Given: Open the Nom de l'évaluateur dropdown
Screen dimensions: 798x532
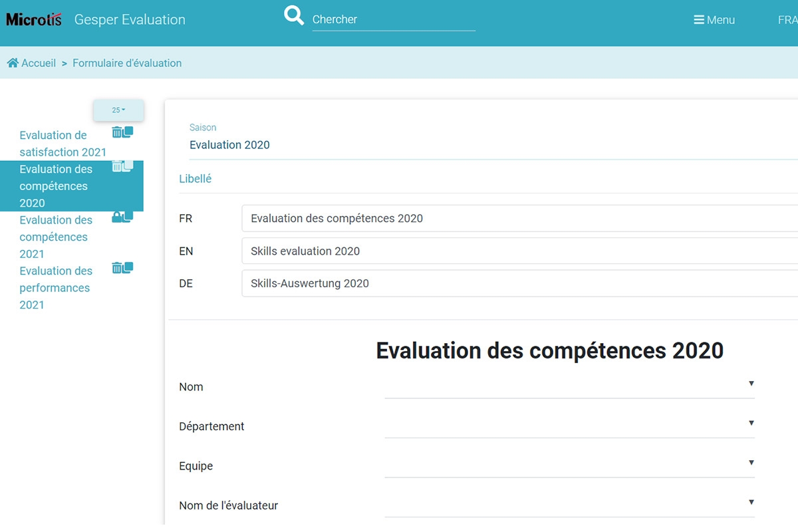Looking at the screenshot, I should pyautogui.click(x=751, y=502).
